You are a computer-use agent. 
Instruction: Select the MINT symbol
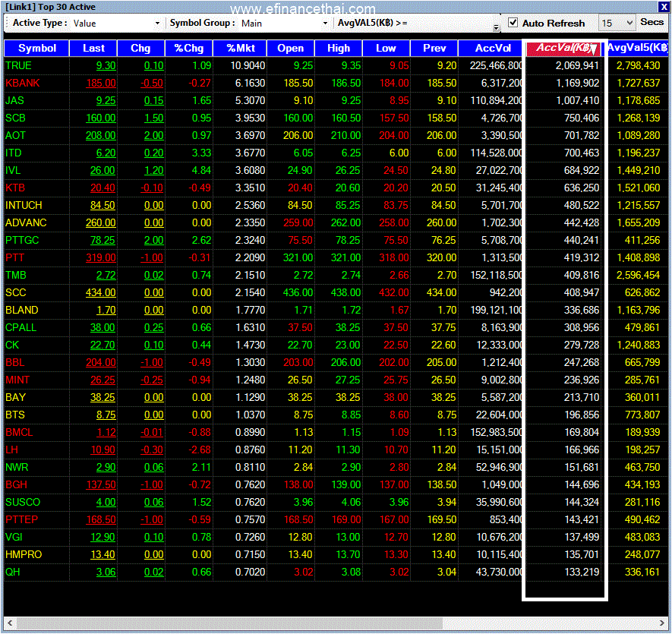coord(17,380)
